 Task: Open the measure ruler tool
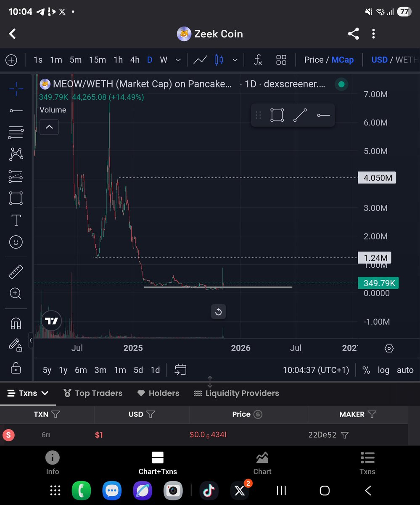[16, 271]
